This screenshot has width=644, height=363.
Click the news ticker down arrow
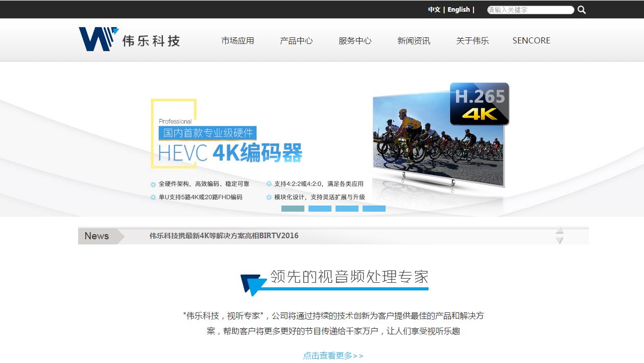560,240
